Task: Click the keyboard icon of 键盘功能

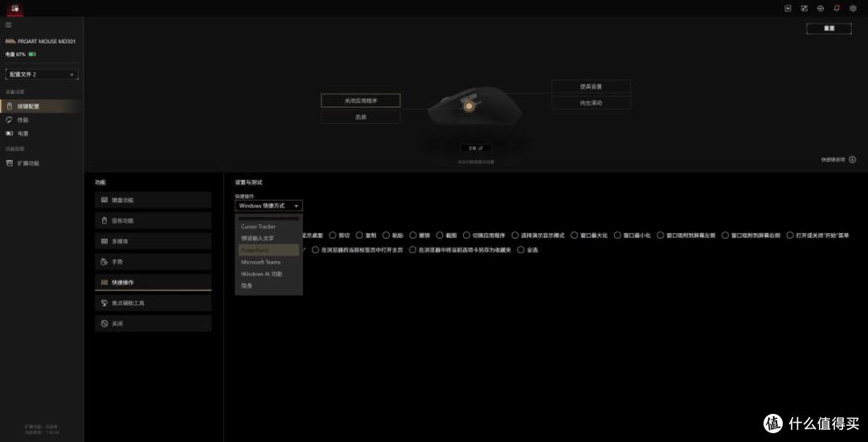Action: (104, 199)
